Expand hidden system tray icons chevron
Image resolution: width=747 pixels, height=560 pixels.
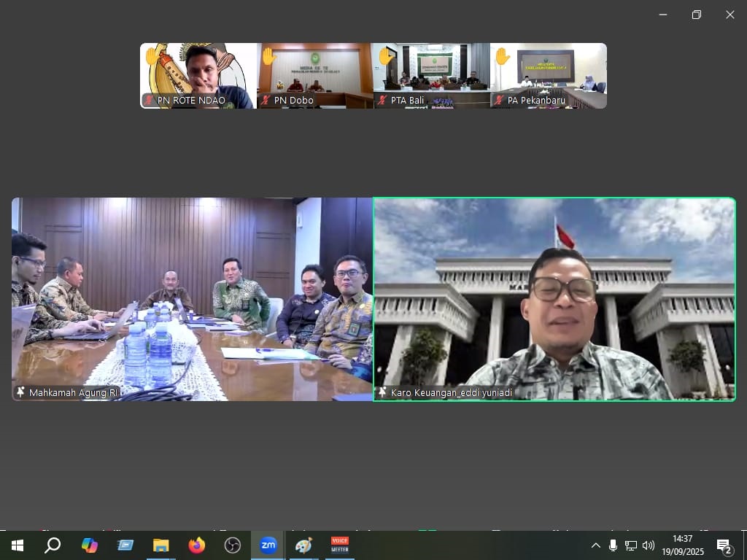coord(596,545)
